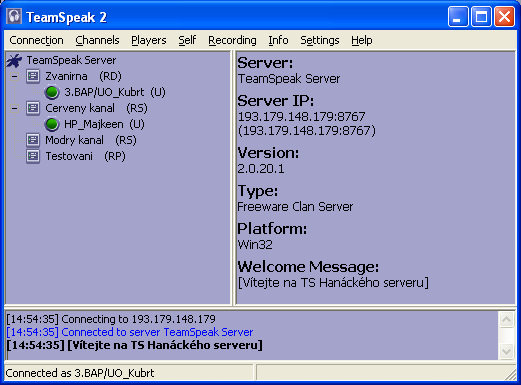Screen dimensions: 521x385
Task: Click 'Connected as 3.BAP/UO_Kubrt' status bar text
Action: (x=80, y=373)
